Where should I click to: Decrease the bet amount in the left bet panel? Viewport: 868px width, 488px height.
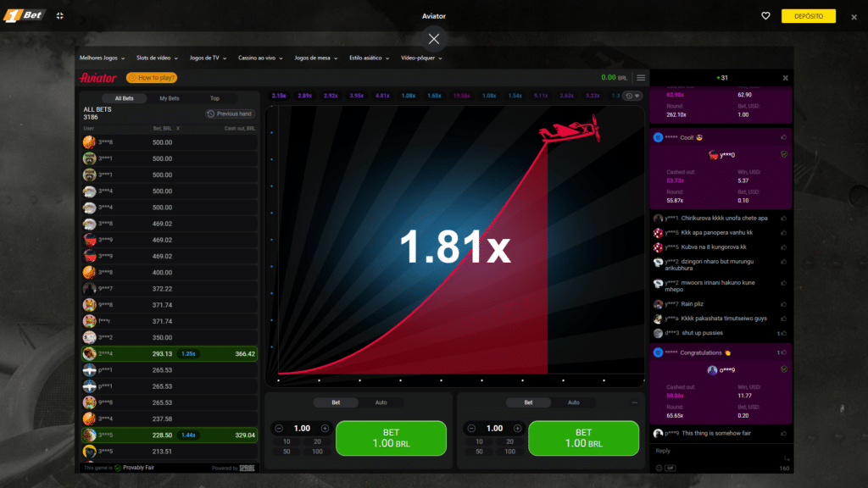pyautogui.click(x=279, y=428)
